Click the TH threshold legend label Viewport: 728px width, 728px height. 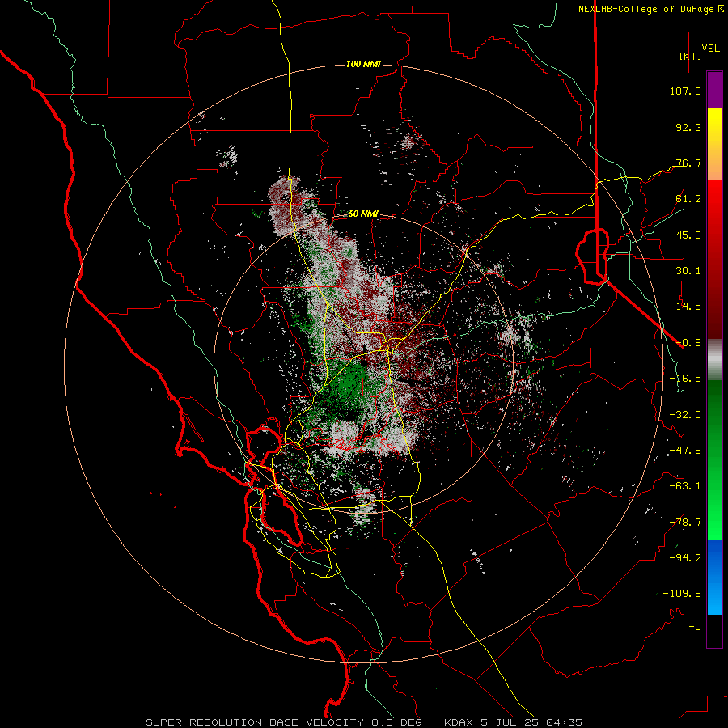click(x=695, y=630)
